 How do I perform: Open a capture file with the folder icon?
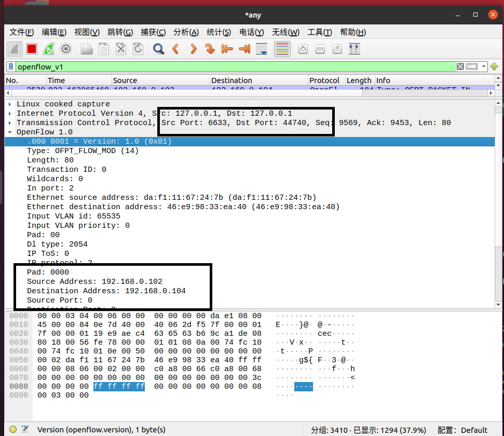click(x=87, y=49)
